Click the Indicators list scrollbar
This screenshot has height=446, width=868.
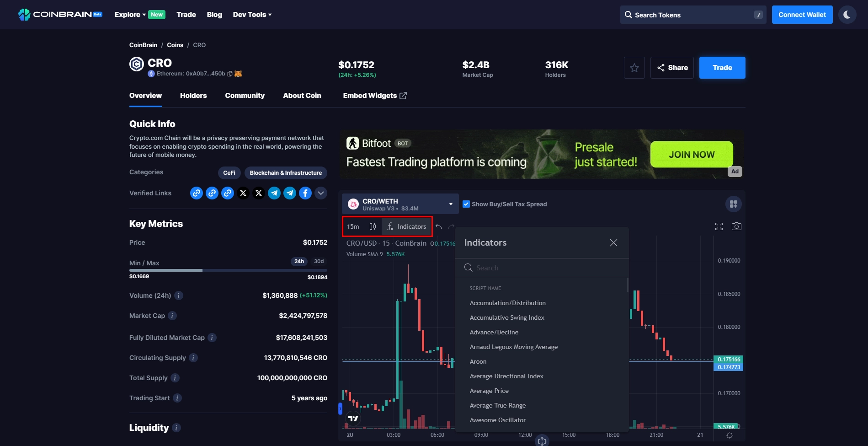pos(628,285)
